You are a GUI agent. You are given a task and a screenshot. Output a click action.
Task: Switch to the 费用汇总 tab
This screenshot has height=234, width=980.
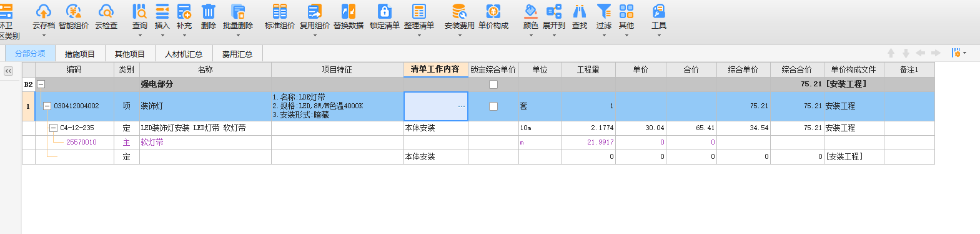point(237,54)
